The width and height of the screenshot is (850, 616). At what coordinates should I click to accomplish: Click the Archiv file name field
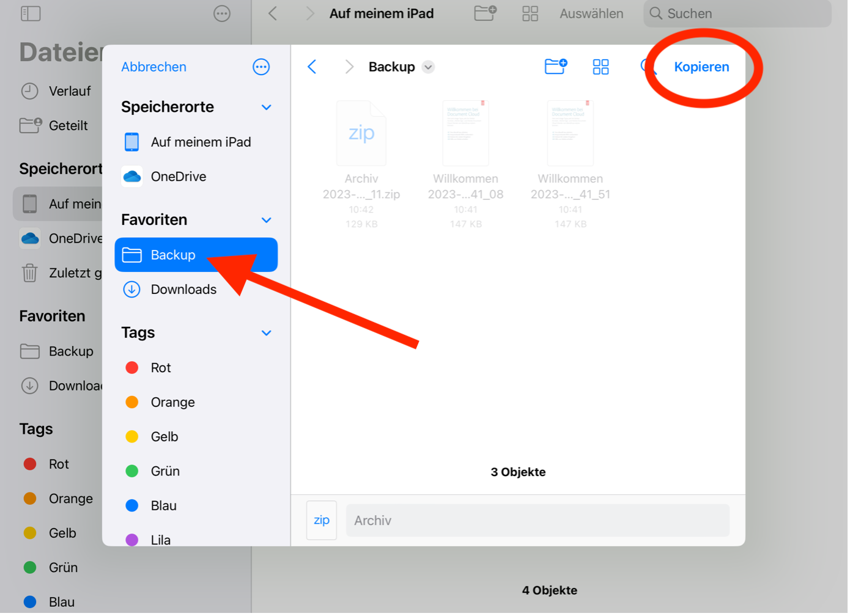538,521
